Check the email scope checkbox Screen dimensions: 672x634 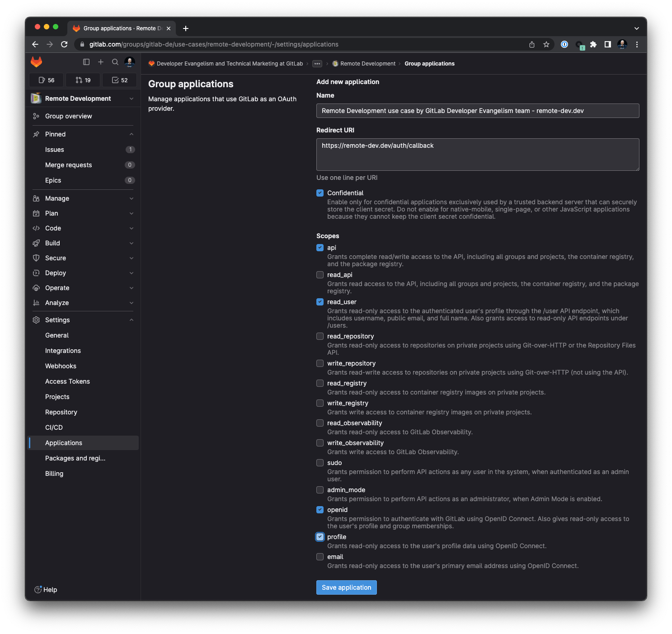320,557
